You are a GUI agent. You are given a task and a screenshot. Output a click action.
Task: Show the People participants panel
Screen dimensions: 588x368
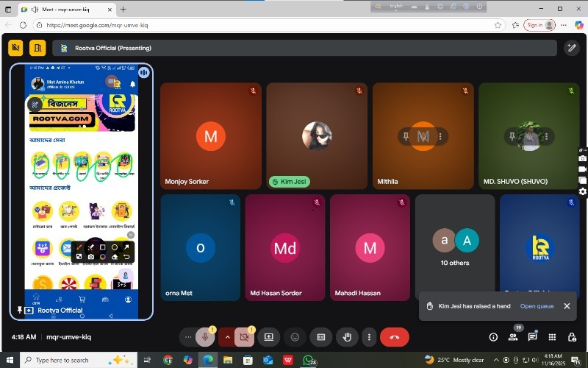pos(512,337)
